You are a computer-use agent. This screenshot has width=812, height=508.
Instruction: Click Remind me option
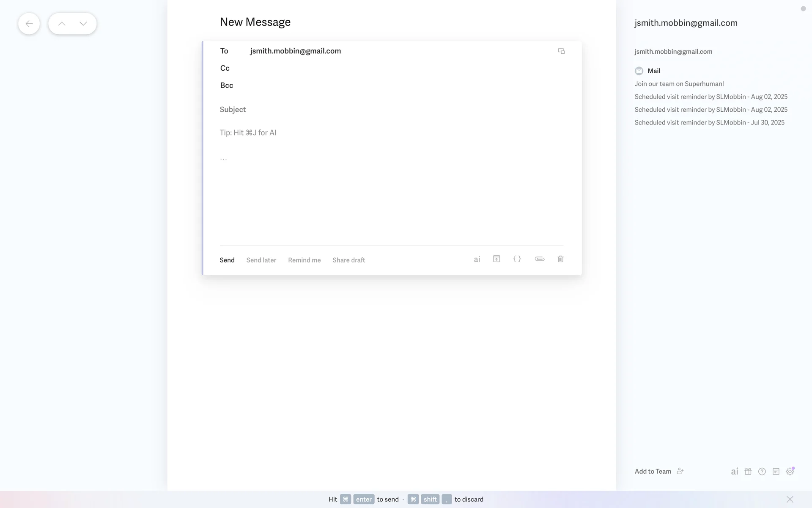tap(304, 260)
